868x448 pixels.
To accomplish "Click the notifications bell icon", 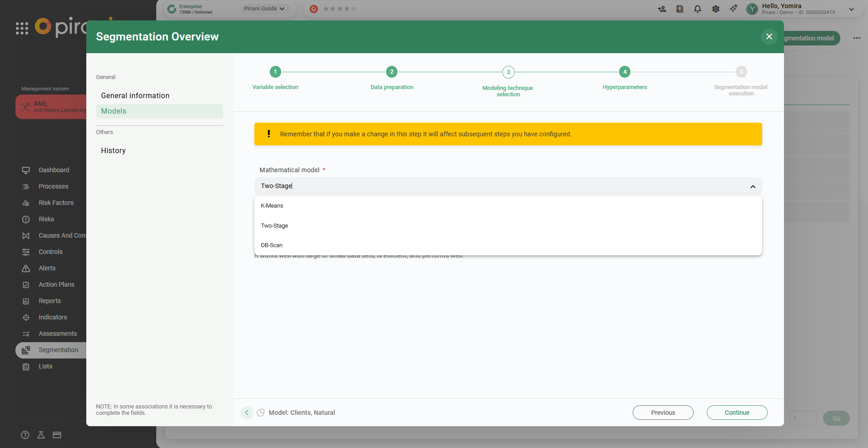I will tap(697, 9).
